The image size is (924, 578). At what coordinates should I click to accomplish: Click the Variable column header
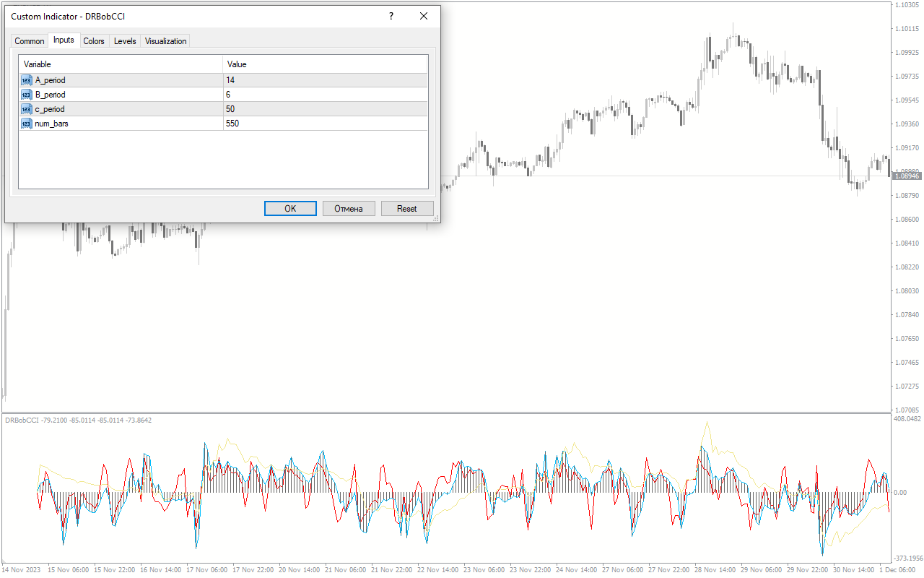pyautogui.click(x=121, y=64)
